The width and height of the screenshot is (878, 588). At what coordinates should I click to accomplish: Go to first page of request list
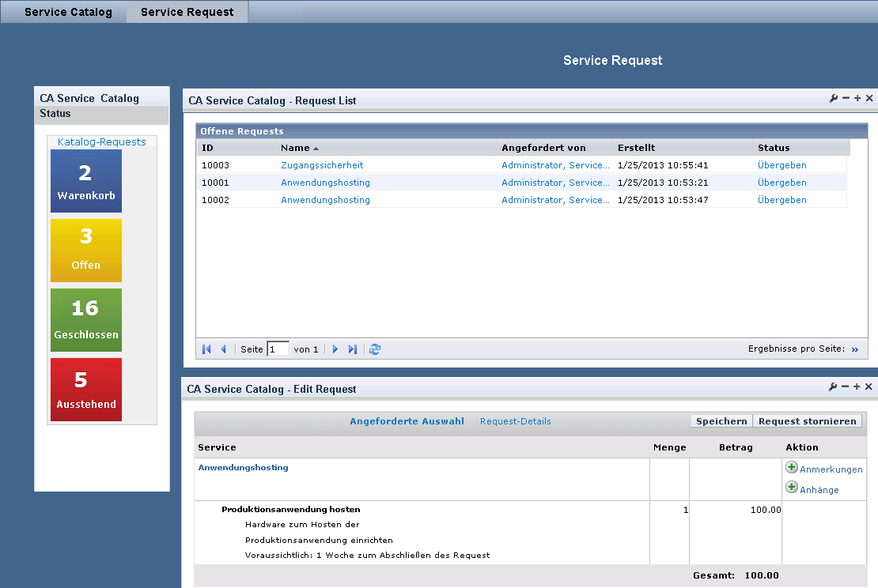pos(206,349)
